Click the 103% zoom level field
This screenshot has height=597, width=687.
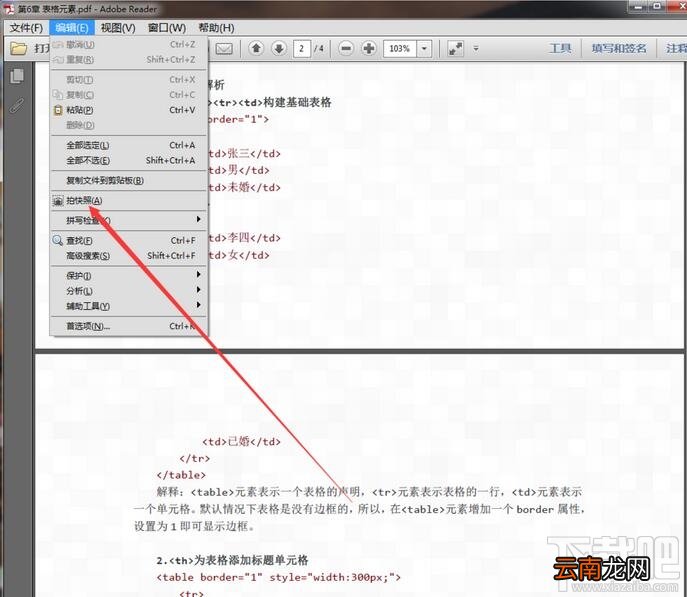point(400,48)
